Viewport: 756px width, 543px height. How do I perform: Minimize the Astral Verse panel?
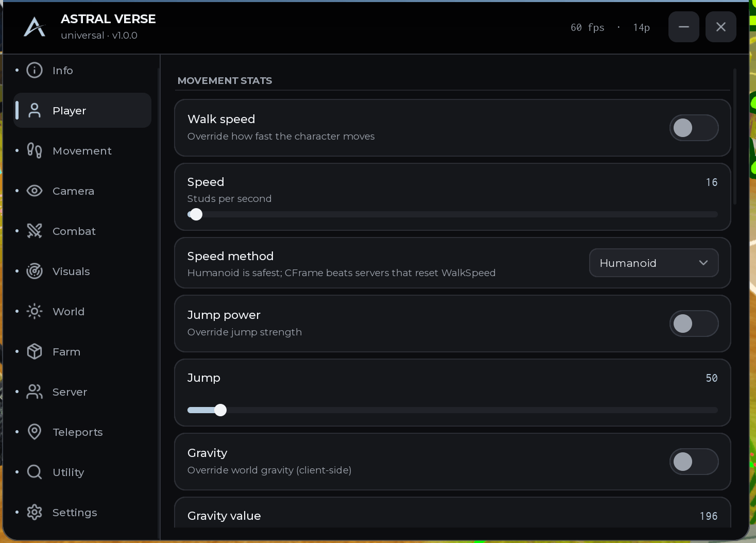click(684, 27)
